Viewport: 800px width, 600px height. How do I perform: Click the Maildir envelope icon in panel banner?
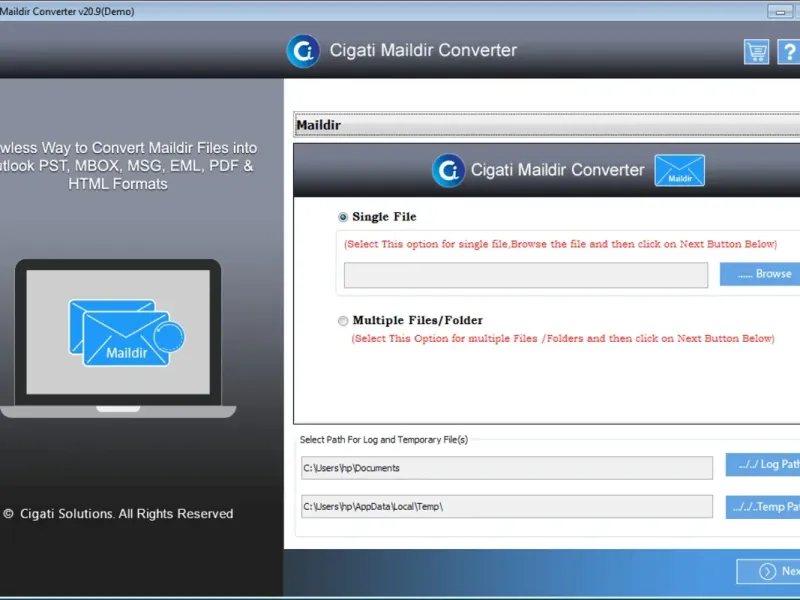tap(680, 170)
